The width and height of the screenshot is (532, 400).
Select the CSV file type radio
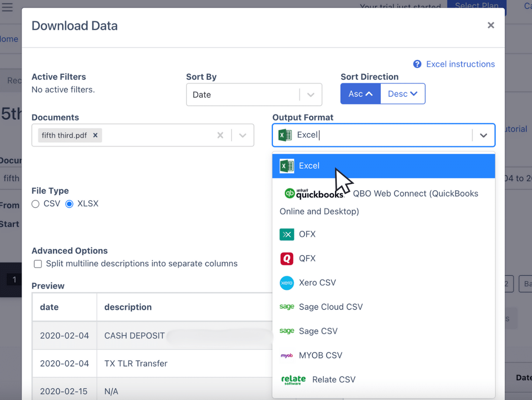[35, 204]
